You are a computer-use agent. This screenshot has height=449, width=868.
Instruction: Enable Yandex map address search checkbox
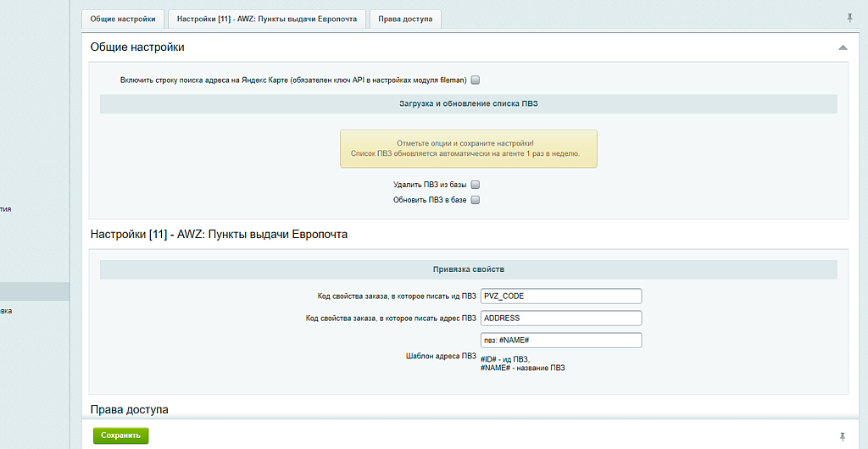click(x=476, y=80)
